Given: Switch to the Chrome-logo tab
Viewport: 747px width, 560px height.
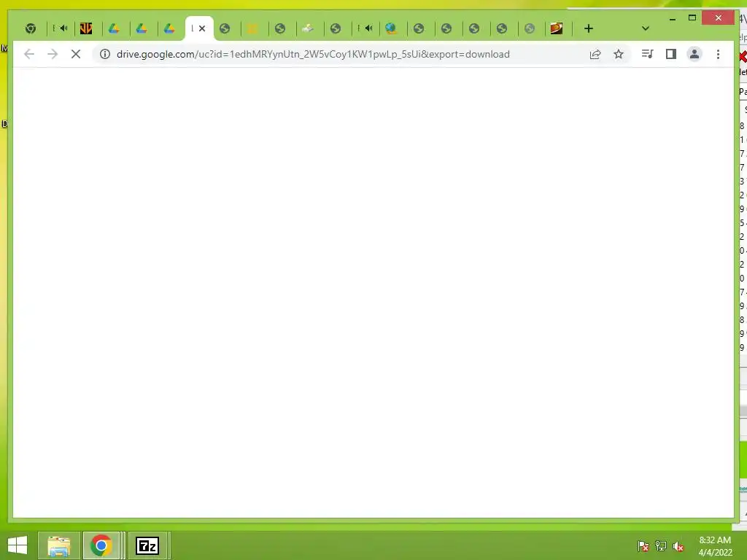Looking at the screenshot, I should (31, 28).
